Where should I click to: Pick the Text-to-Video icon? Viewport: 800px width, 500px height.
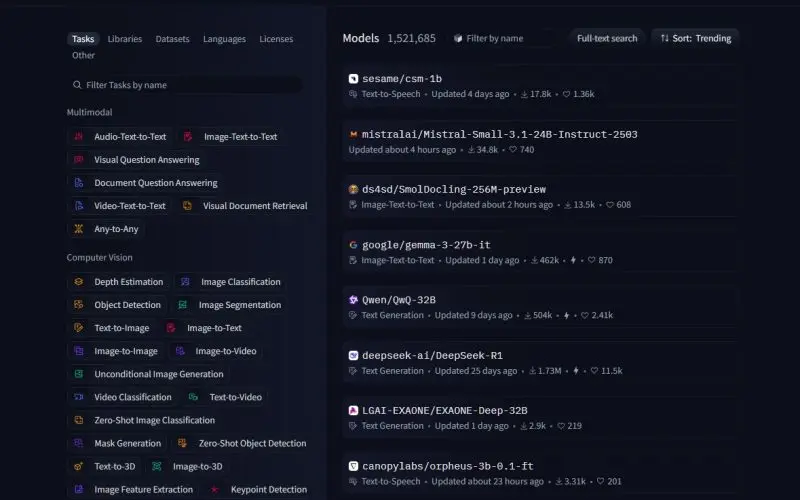(193, 397)
